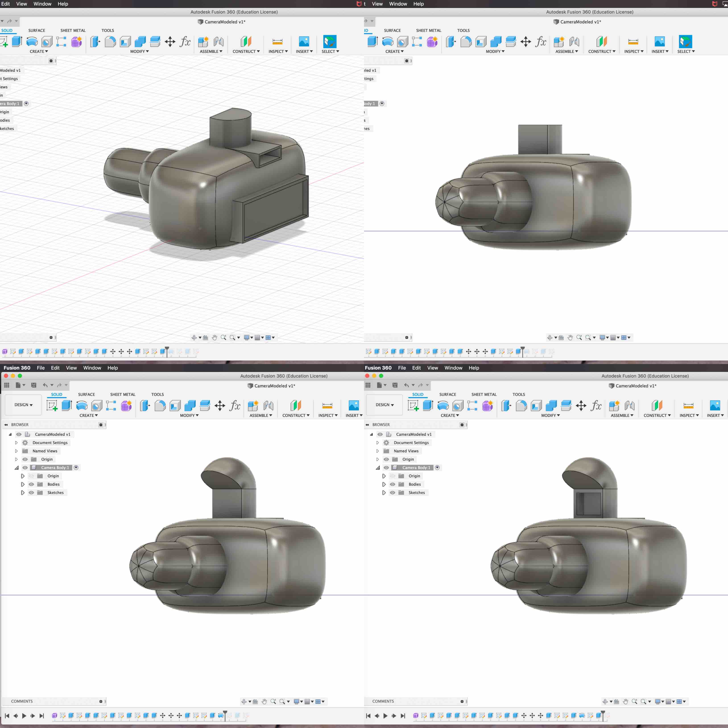Hide Sketches folder in lower-left browser

click(31, 492)
